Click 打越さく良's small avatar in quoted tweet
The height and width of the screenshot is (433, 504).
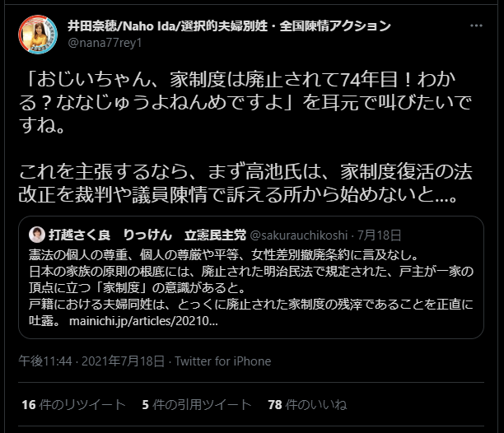[x=37, y=235]
